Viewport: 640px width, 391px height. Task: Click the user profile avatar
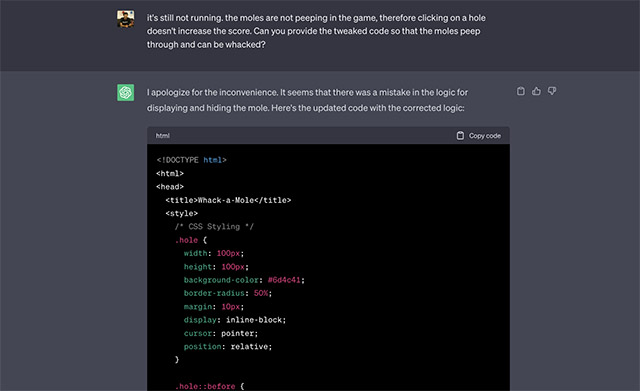(x=126, y=19)
